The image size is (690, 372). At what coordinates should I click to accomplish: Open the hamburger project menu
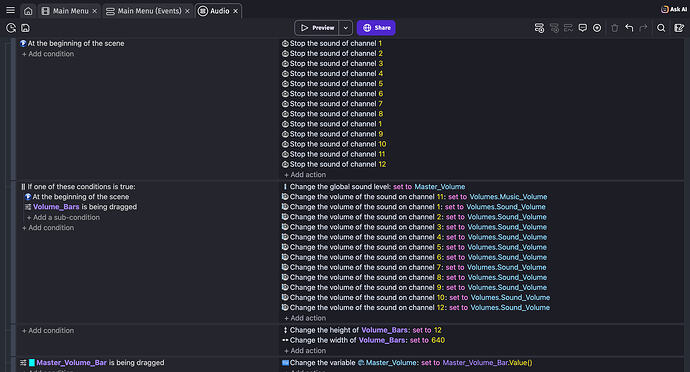pyautogui.click(x=10, y=10)
